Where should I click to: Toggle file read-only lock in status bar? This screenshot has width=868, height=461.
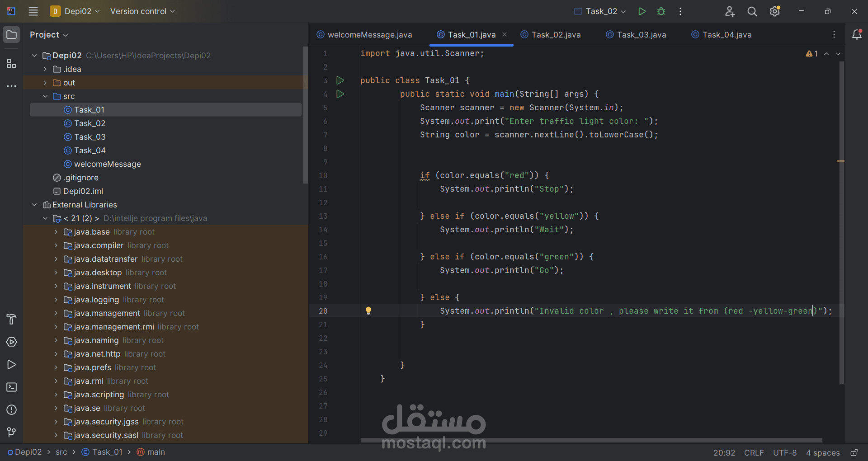point(854,452)
